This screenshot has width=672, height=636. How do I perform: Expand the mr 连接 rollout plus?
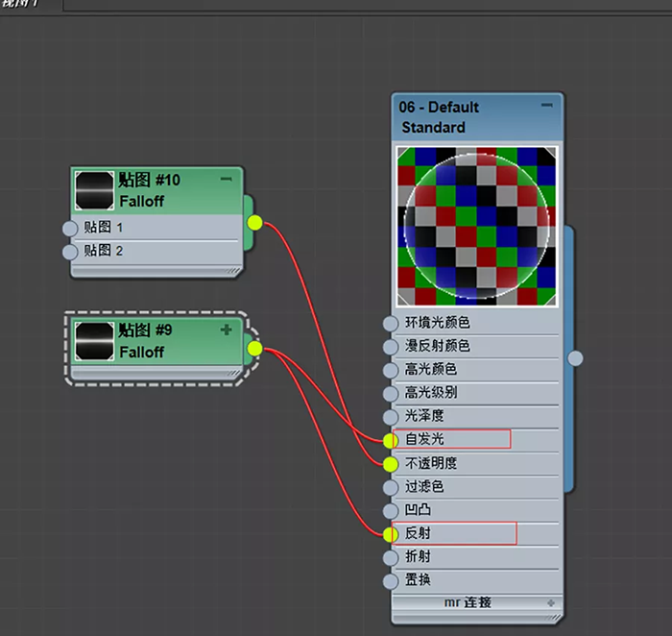pos(551,603)
